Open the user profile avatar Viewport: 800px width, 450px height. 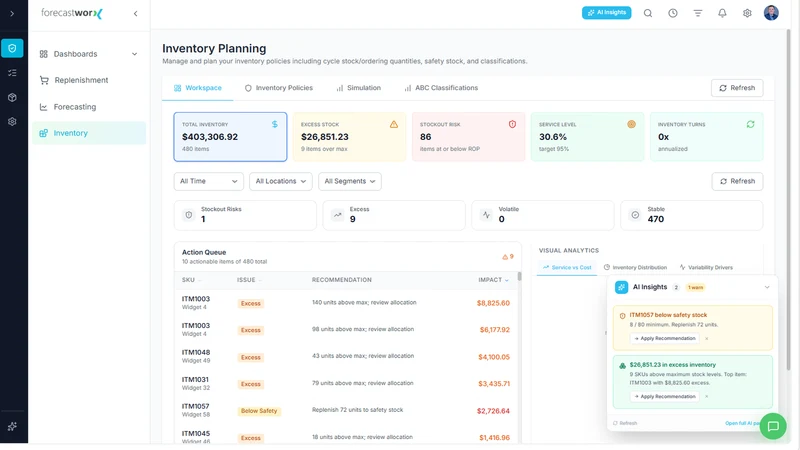click(771, 13)
